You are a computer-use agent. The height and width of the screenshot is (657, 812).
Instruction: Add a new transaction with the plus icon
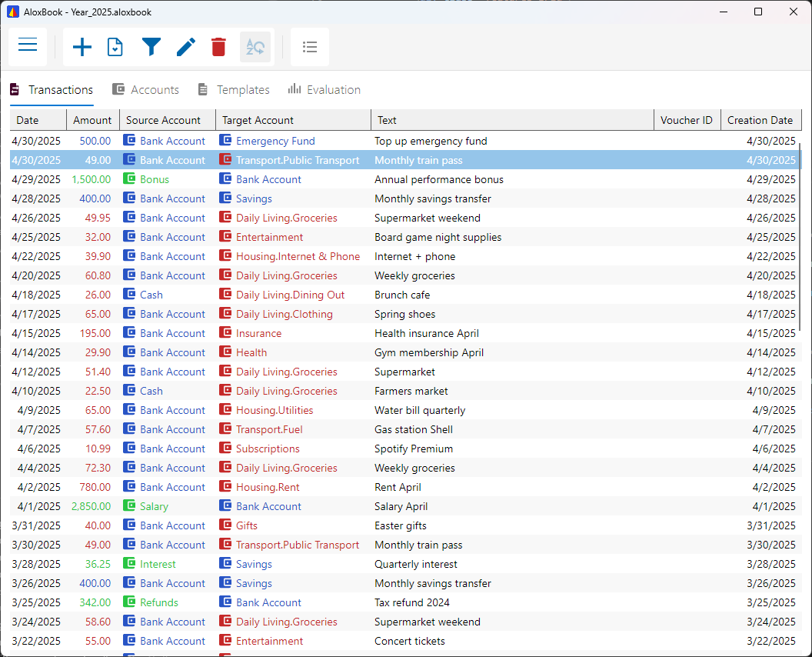[82, 47]
